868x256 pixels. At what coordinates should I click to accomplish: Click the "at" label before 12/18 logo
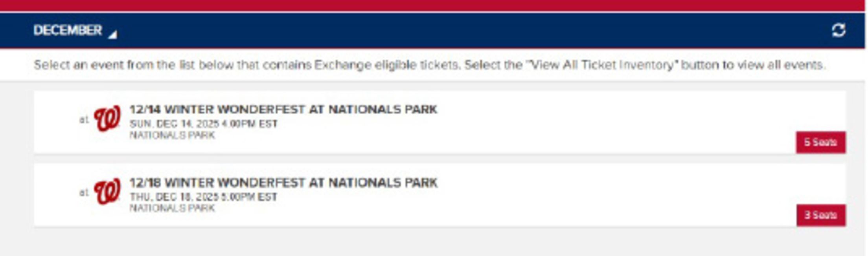pyautogui.click(x=84, y=192)
